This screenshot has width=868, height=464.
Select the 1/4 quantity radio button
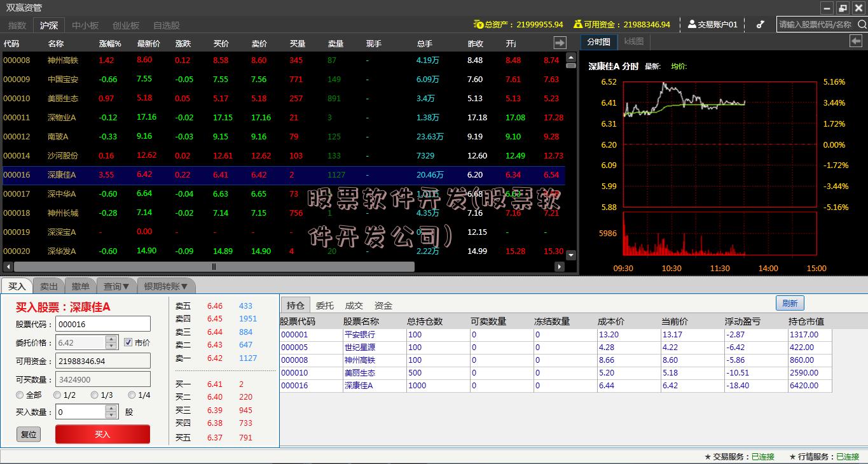[x=132, y=395]
